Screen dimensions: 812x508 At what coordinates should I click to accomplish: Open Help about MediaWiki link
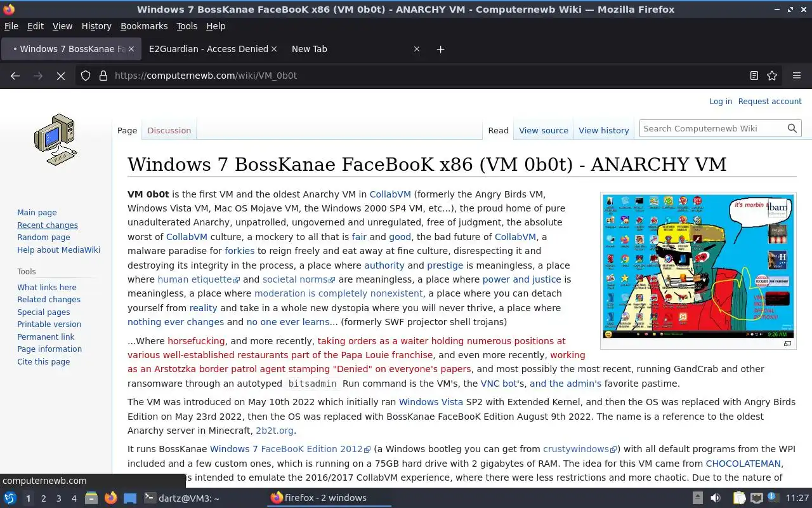[58, 250]
